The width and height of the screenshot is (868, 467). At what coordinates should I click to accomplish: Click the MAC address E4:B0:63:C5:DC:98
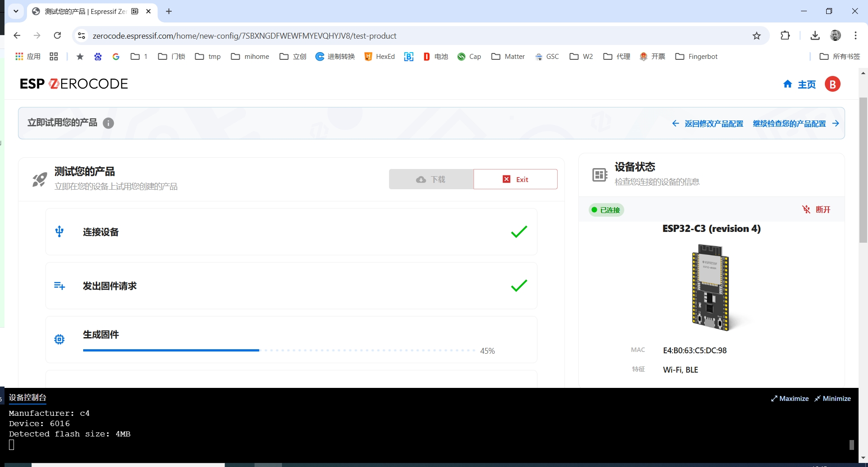[695, 350]
